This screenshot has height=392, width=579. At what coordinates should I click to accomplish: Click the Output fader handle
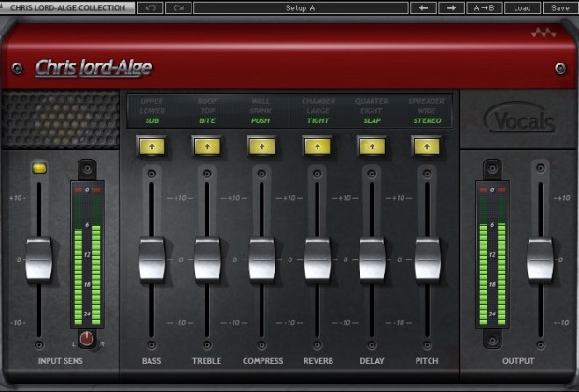[540, 259]
